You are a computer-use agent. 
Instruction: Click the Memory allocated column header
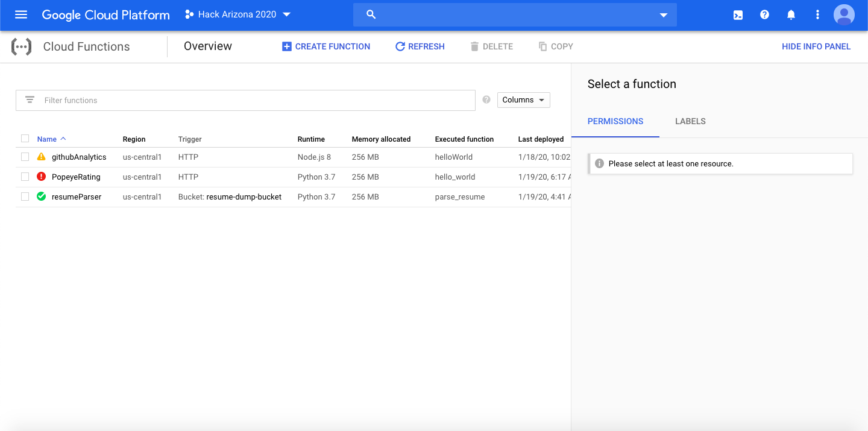pyautogui.click(x=381, y=139)
